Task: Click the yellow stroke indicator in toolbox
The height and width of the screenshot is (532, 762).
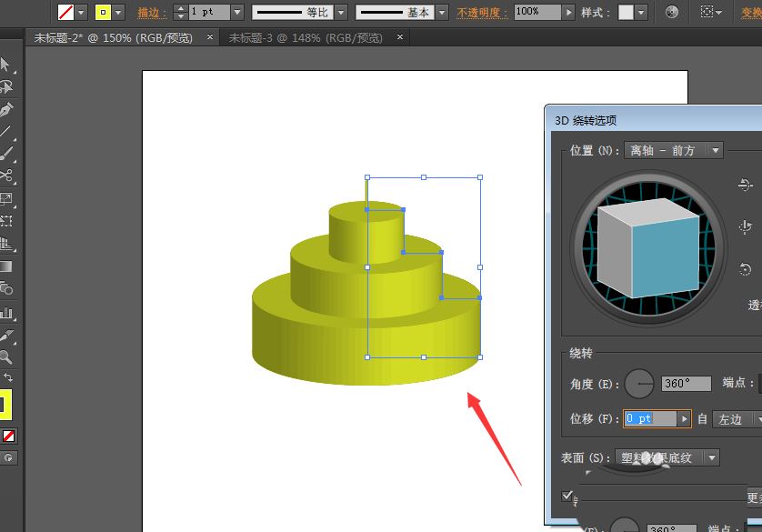Action: click(x=4, y=405)
